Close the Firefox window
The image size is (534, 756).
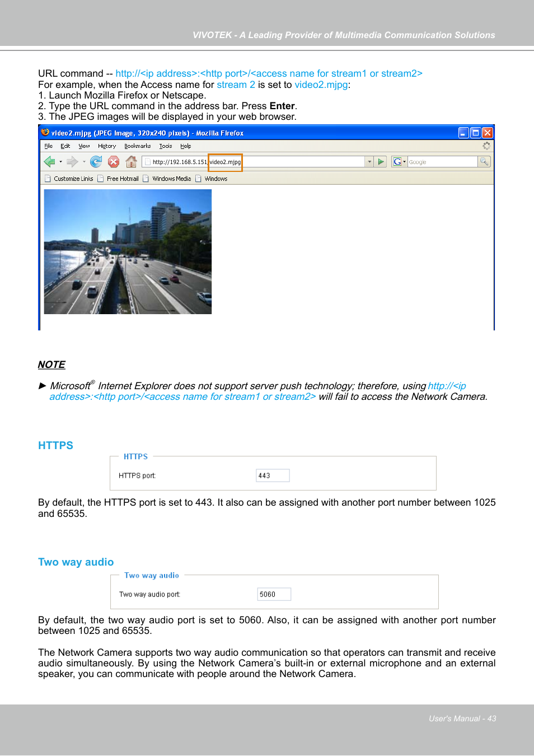pyautogui.click(x=488, y=133)
